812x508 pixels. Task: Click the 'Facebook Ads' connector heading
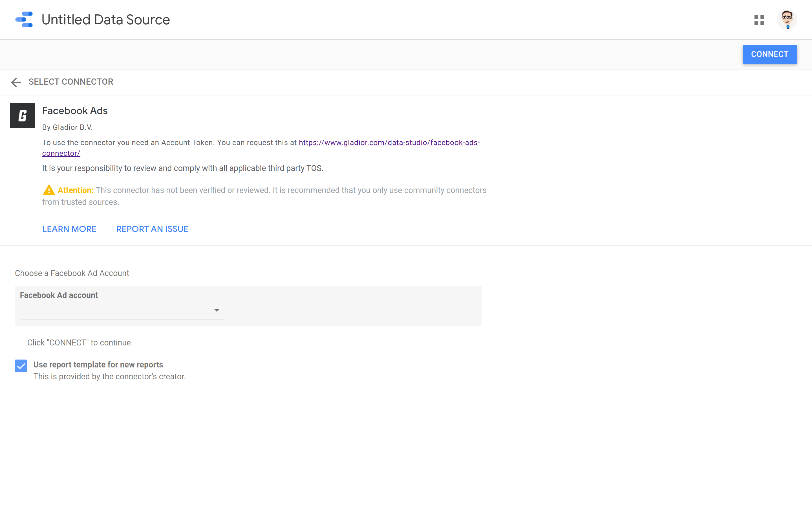click(x=75, y=111)
